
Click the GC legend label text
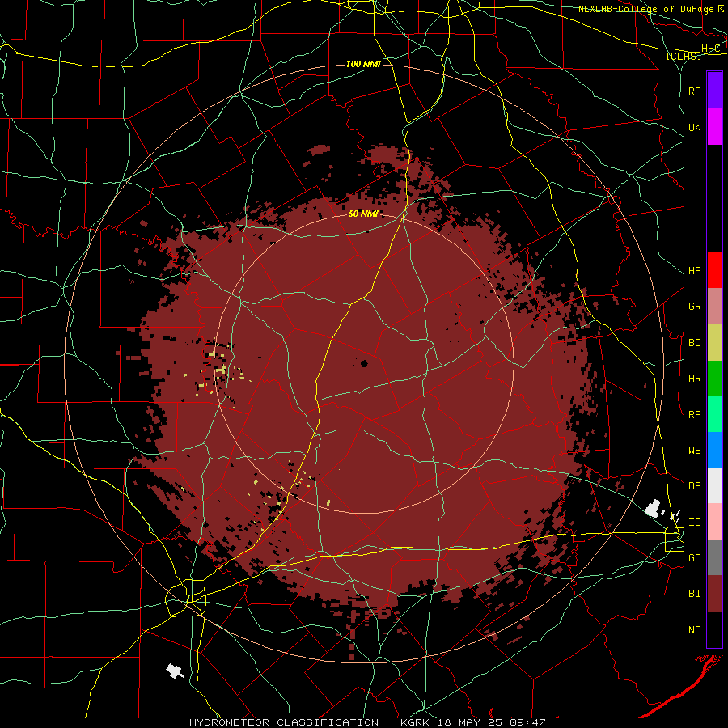(x=694, y=558)
